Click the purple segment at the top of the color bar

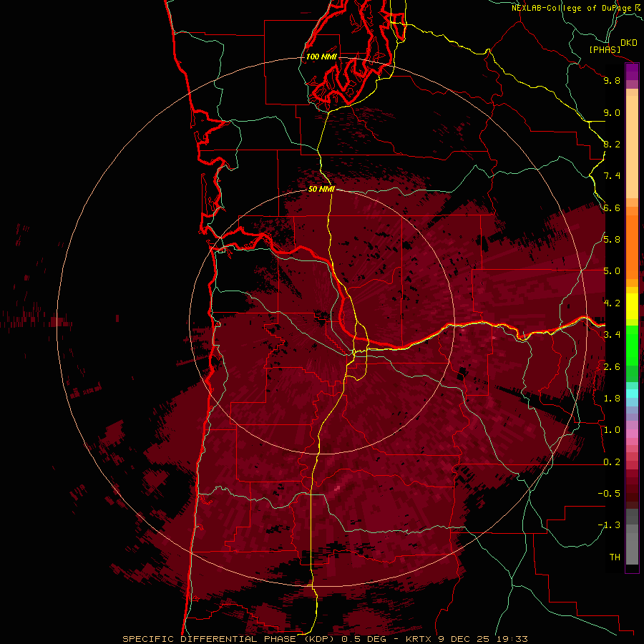[632, 72]
